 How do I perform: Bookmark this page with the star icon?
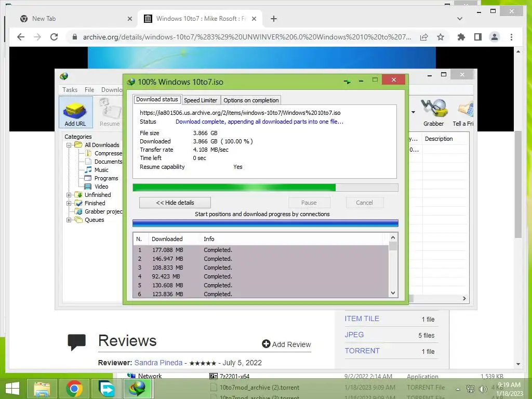click(x=441, y=37)
